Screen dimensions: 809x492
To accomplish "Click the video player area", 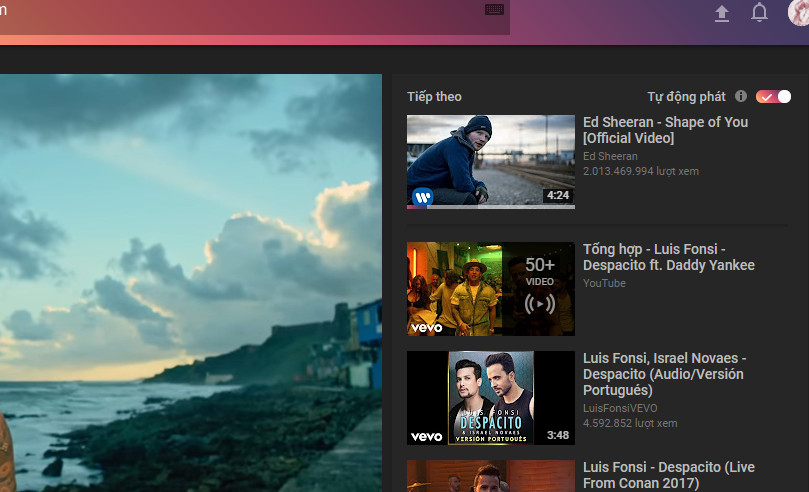I will [191, 283].
